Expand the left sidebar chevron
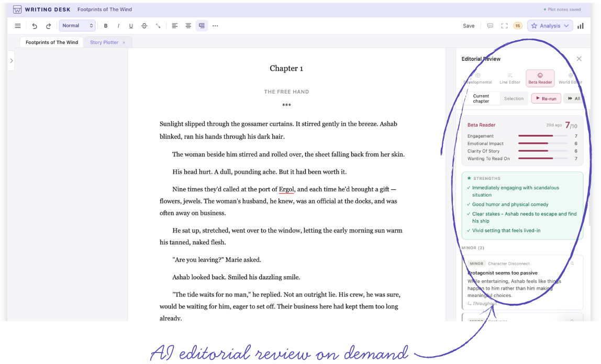Image resolution: width=601 pixels, height=364 pixels. pyautogui.click(x=11, y=61)
